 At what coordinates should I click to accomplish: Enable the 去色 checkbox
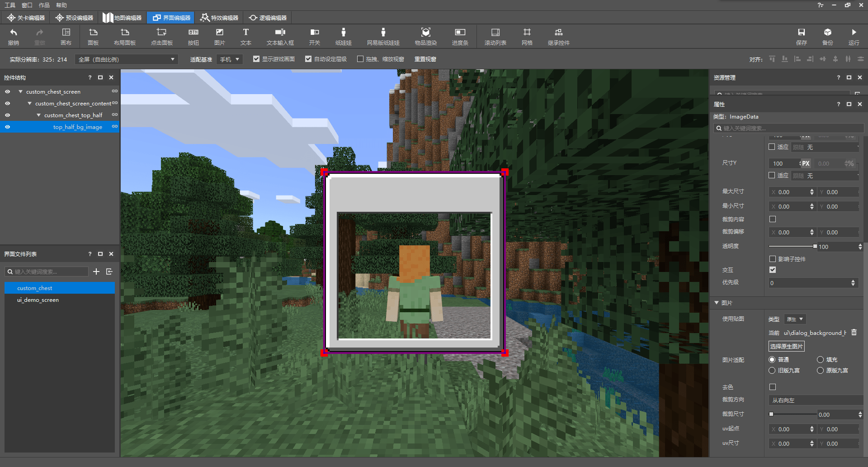pyautogui.click(x=773, y=387)
